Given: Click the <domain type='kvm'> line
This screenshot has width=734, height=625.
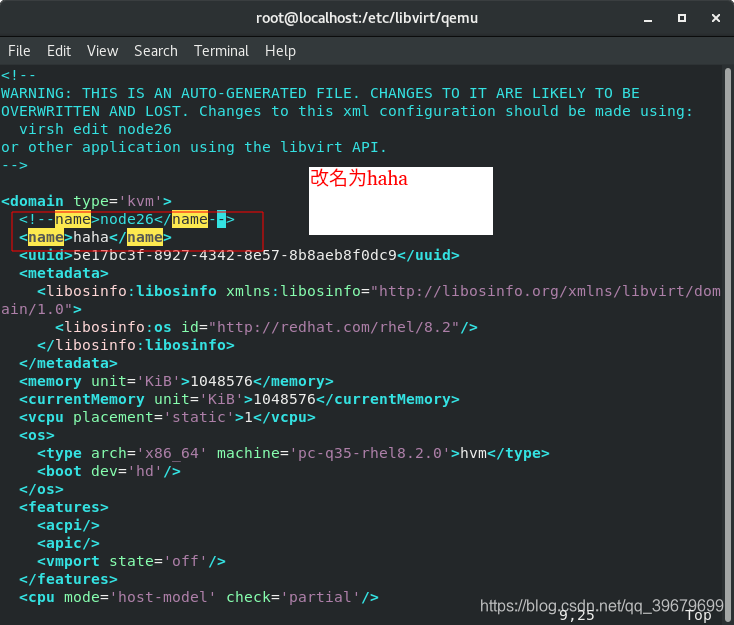Looking at the screenshot, I should click(x=87, y=201).
